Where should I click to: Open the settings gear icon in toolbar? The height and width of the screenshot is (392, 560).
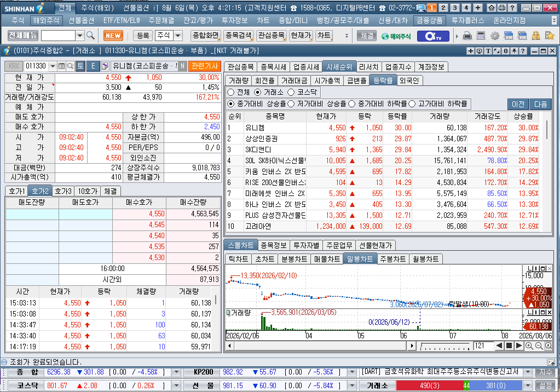(495, 36)
